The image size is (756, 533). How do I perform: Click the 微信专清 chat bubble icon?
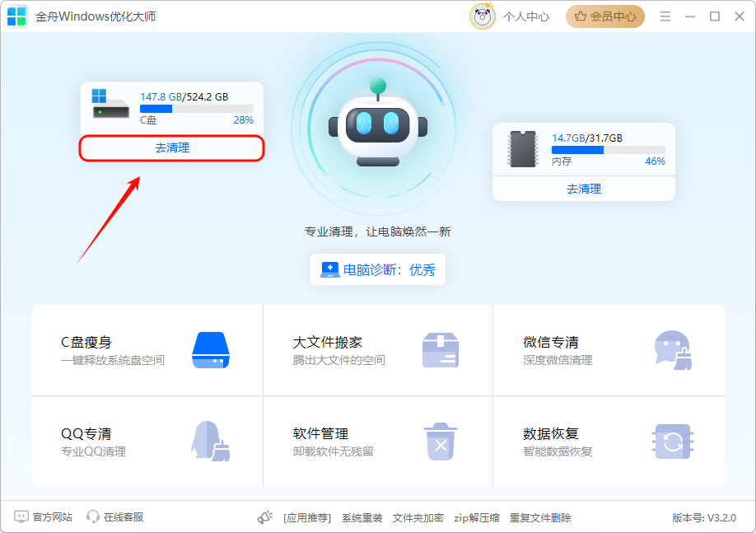click(x=673, y=350)
